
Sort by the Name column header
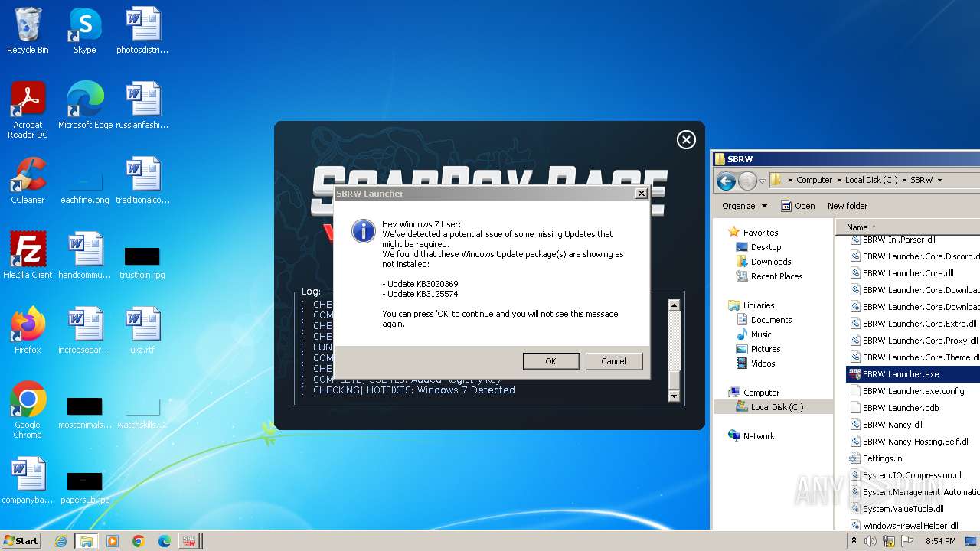[857, 227]
